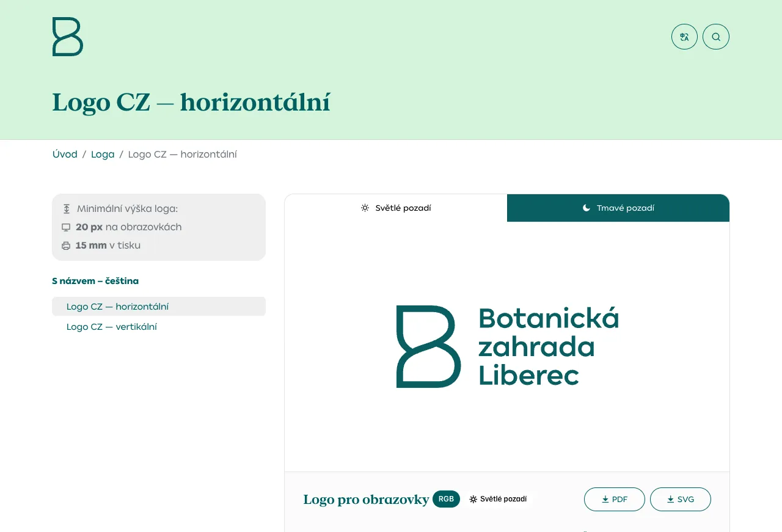Open the language translation switcher
This screenshot has height=532, width=782.
[684, 37]
